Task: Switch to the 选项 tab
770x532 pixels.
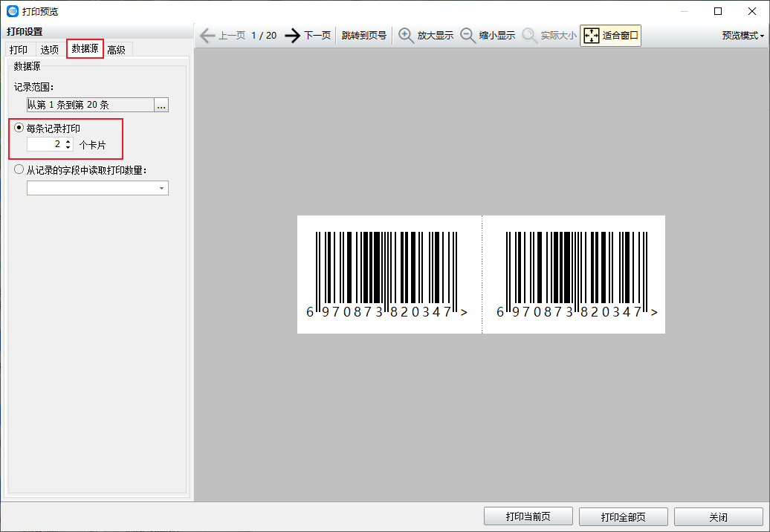Action: click(50, 50)
